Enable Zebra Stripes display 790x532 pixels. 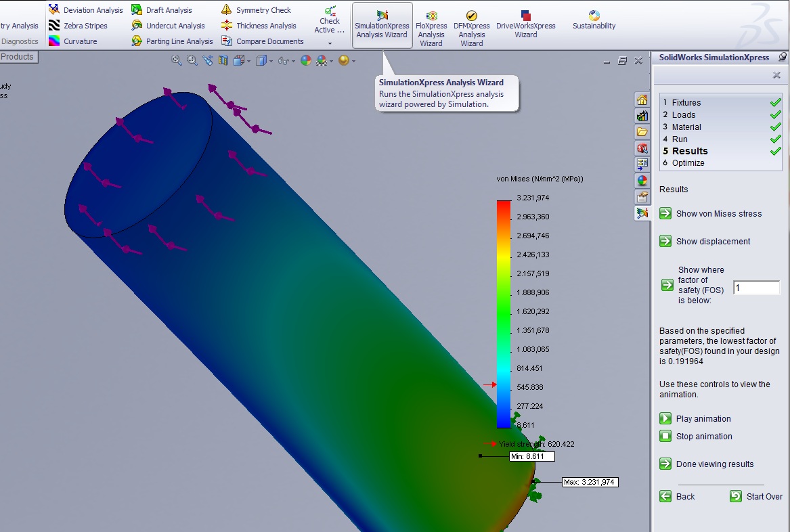(78, 26)
